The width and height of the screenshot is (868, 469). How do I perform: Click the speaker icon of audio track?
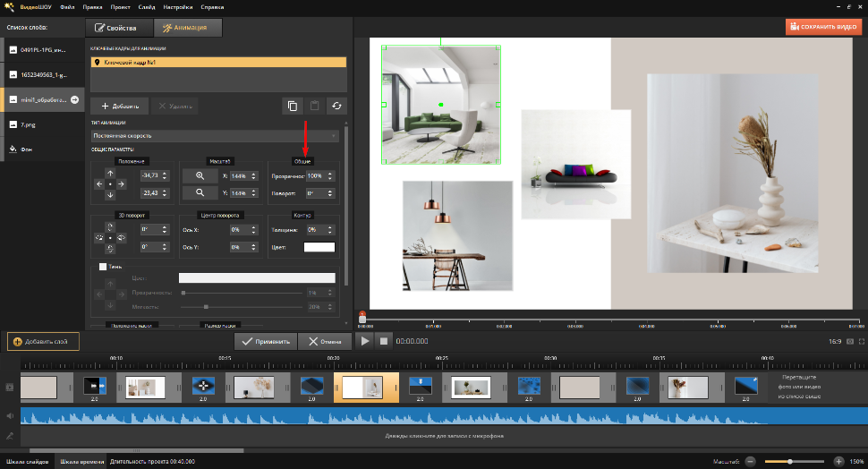10,416
